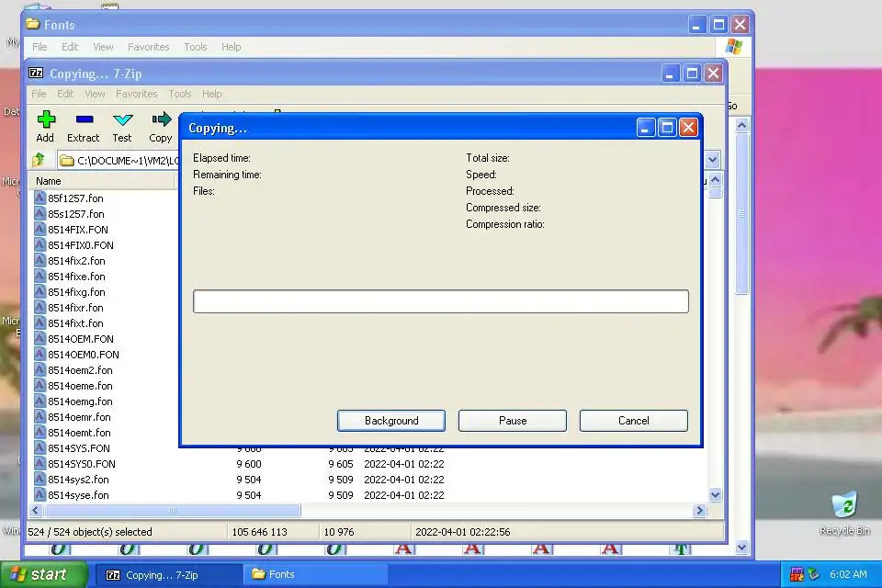
Task: Select file 8514syse.fon
Action: pos(78,495)
